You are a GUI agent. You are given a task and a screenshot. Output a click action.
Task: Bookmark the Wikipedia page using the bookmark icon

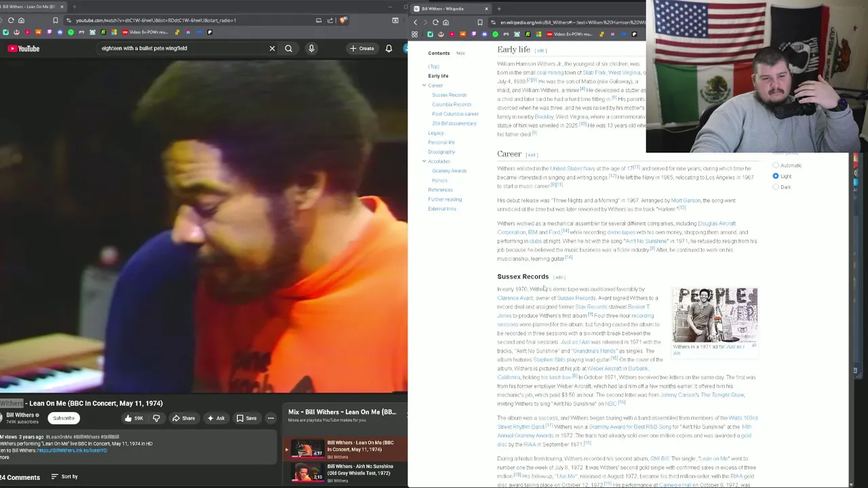(480, 22)
